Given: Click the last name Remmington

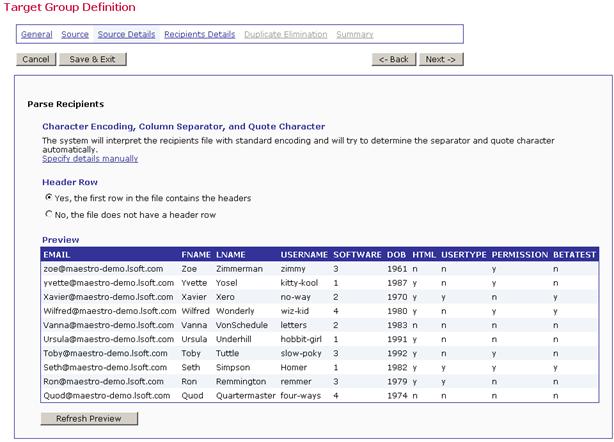Looking at the screenshot, I should 241,382.
